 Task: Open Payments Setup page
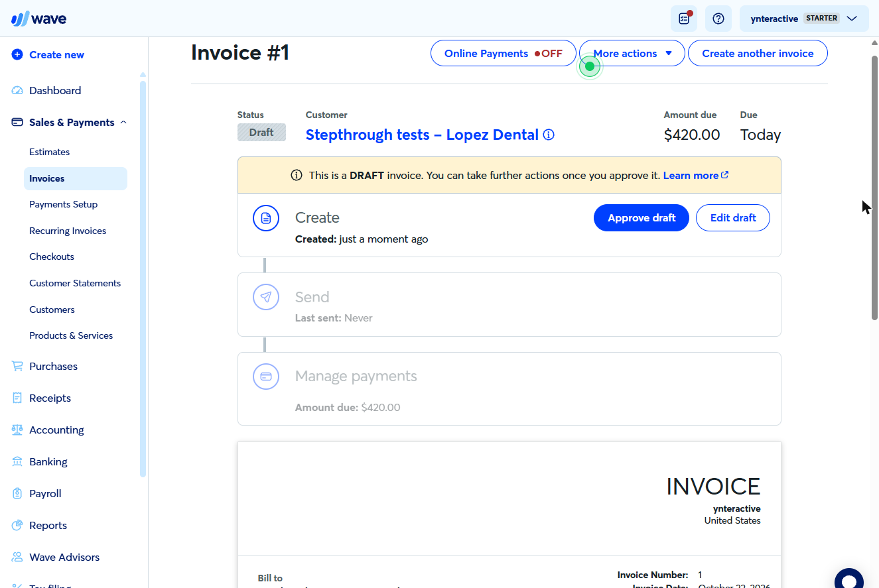click(x=64, y=204)
